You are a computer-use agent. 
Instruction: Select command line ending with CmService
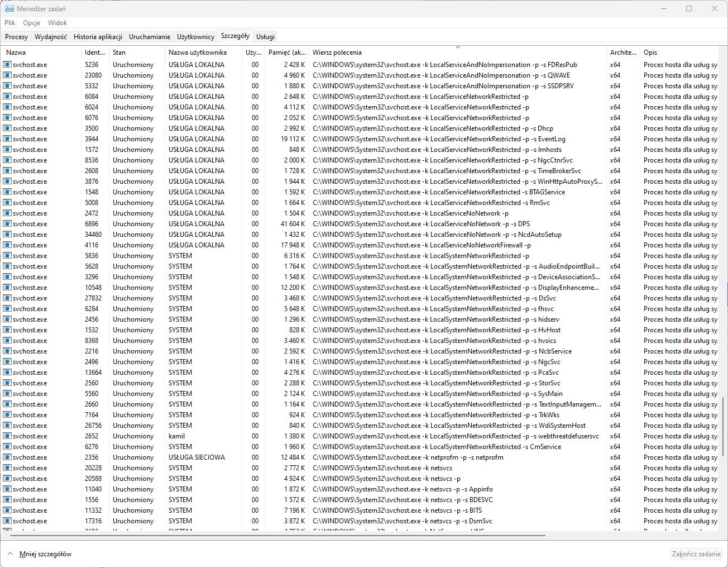coord(437,447)
